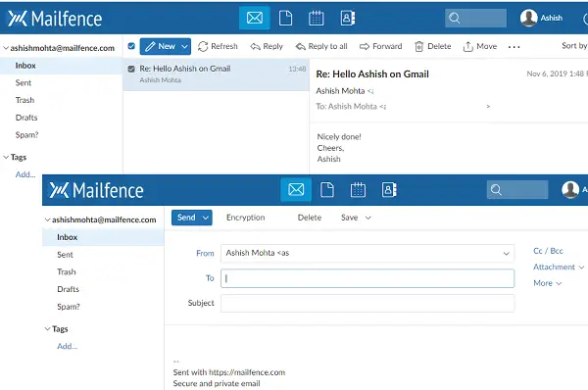Viewport: 588px width, 390px height.
Task: Click Ashish user avatar in top window
Action: 529,18
